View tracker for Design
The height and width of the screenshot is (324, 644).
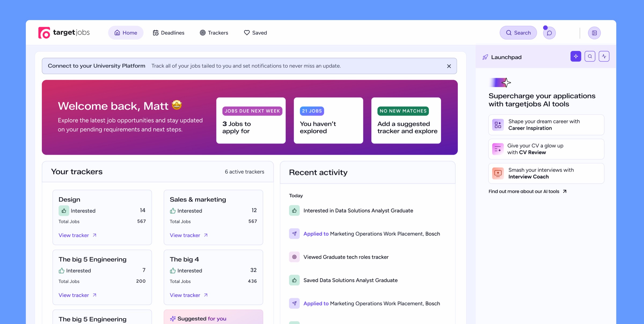click(77, 235)
